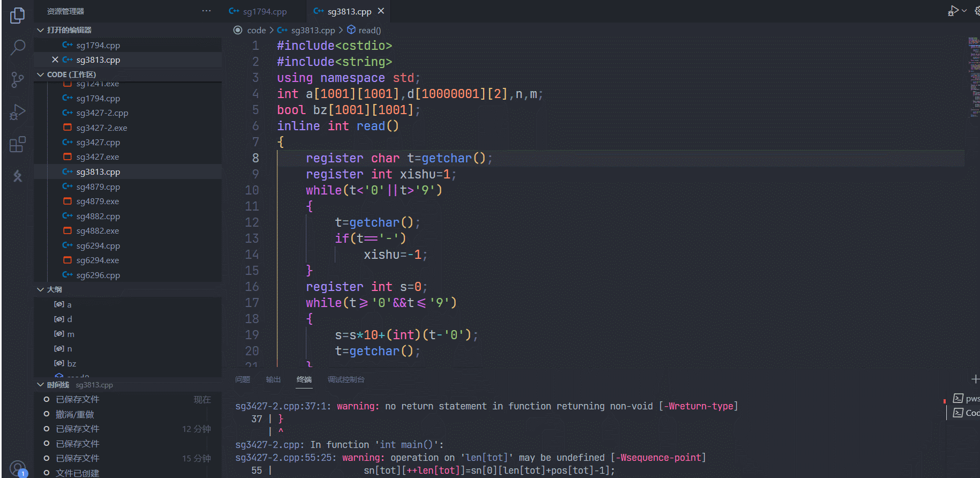Open sg3427-2.cpp from the file tree
This screenshot has width=980, height=478.
[x=102, y=113]
